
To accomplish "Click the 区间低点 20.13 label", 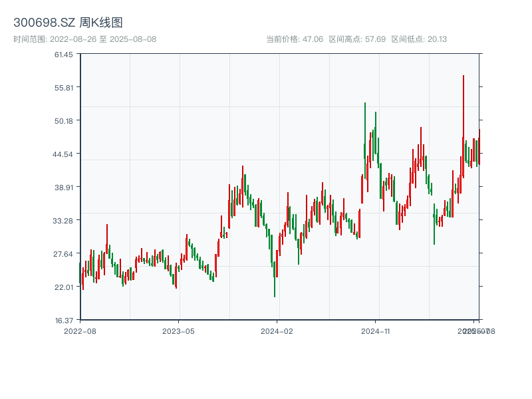I will 419,39.
